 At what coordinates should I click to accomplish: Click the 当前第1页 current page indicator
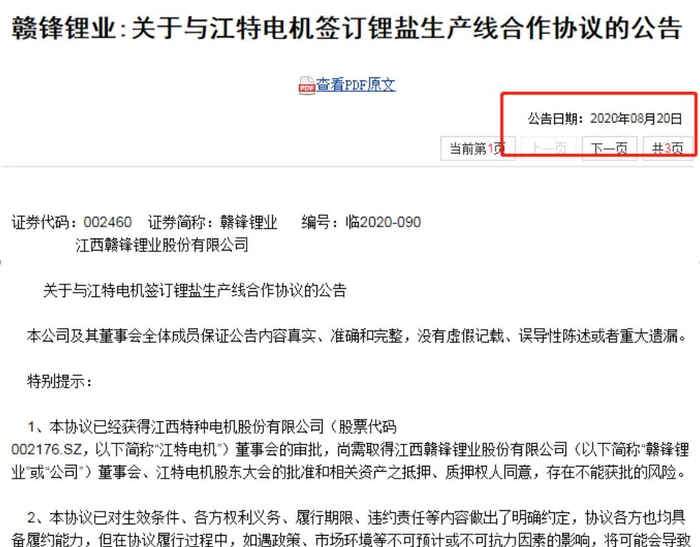point(476,148)
